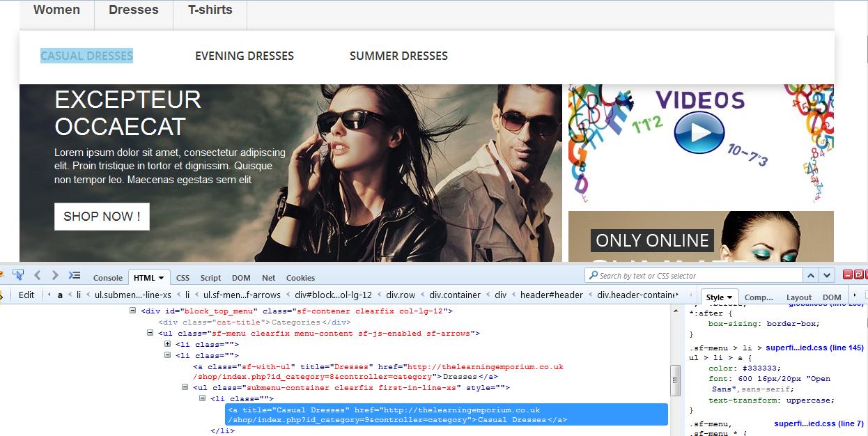868x436 pixels.
Task: Switch to Computed side panel tab
Action: (x=759, y=297)
